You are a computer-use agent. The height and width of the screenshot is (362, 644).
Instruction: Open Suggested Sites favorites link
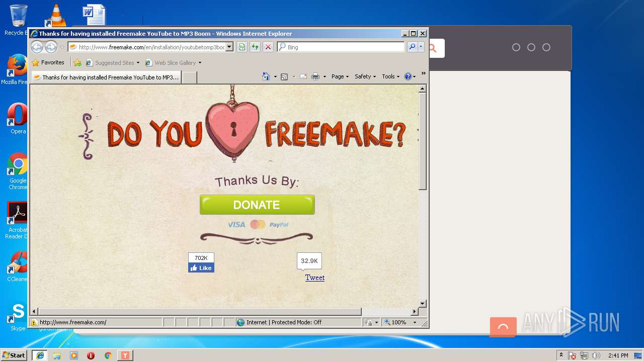(113, 63)
